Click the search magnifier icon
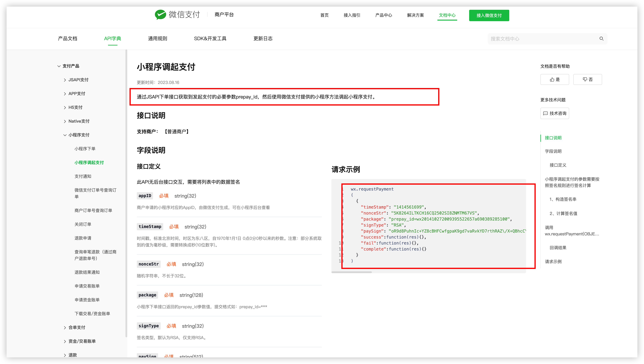The image size is (644, 364). pyautogui.click(x=601, y=39)
